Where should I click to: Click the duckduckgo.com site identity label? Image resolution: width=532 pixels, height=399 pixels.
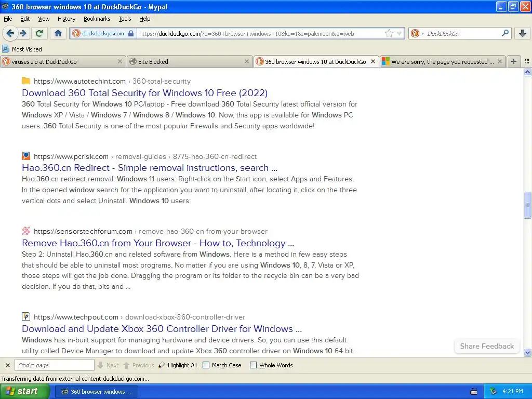(x=103, y=34)
